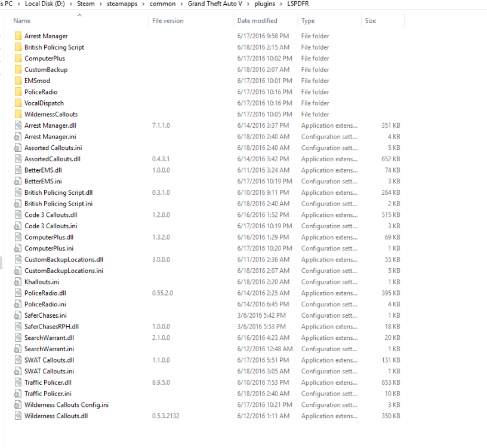Click the Wilderness Callouts.dll file icon
The image size is (487, 448).
coord(19,416)
